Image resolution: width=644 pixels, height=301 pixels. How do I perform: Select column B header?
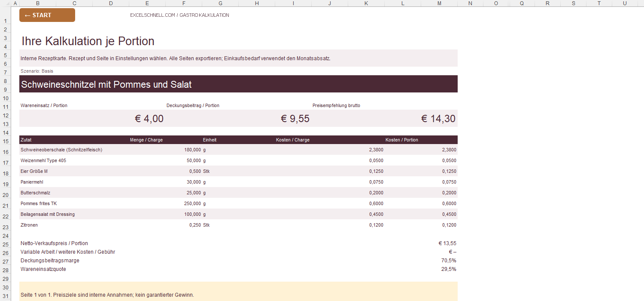tap(38, 3)
